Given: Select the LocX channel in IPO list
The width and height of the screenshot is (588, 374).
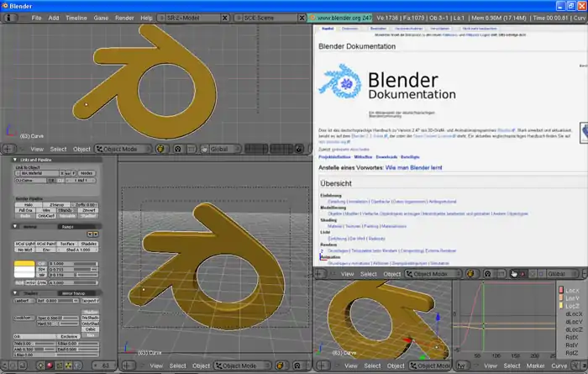Looking at the screenshot, I should click(x=572, y=290).
